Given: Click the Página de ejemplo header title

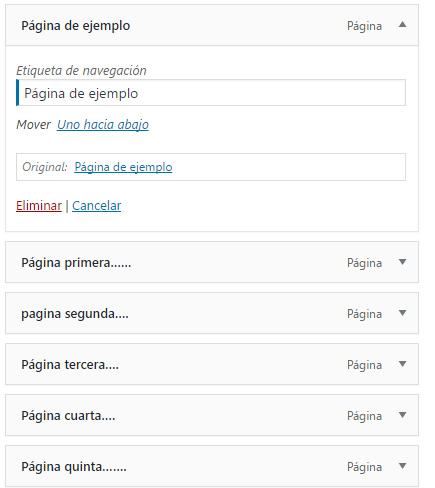Looking at the screenshot, I should [x=76, y=26].
